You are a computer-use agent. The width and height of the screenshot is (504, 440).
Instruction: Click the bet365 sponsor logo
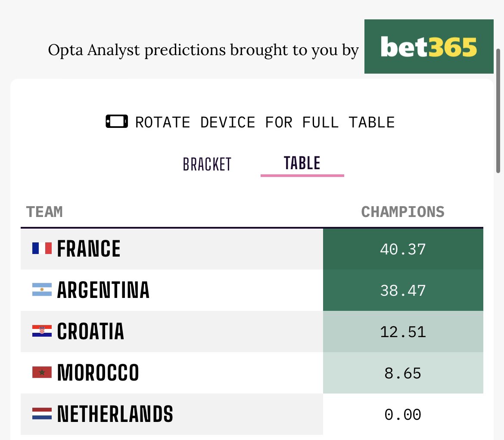click(429, 46)
